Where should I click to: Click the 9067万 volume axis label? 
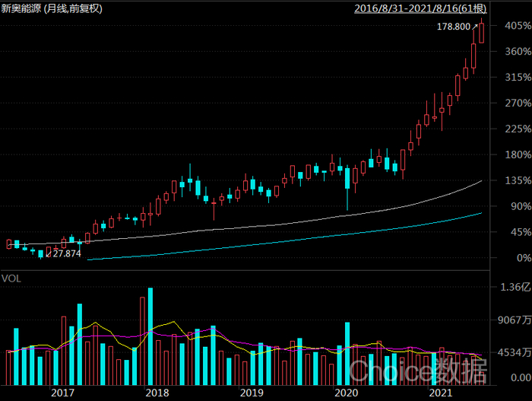(x=515, y=320)
